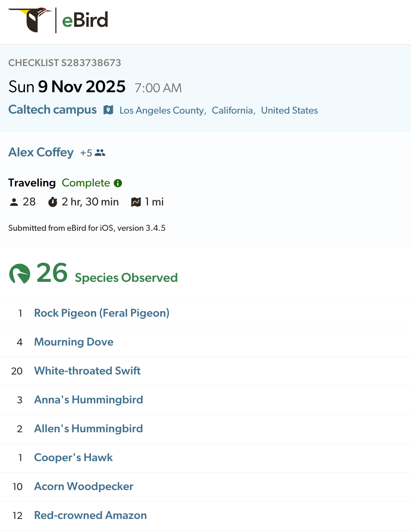Follow the California region link

(232, 110)
